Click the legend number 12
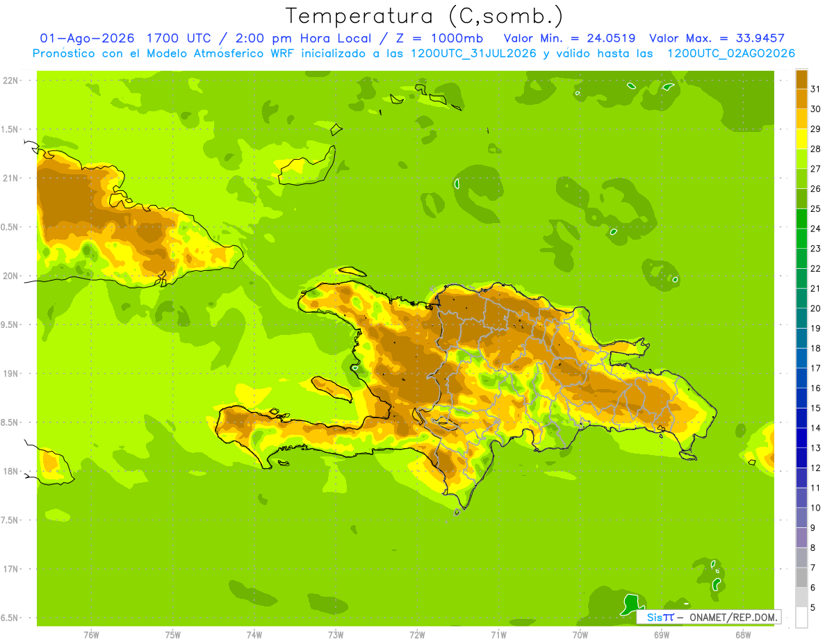The height and width of the screenshot is (644, 834). click(816, 468)
